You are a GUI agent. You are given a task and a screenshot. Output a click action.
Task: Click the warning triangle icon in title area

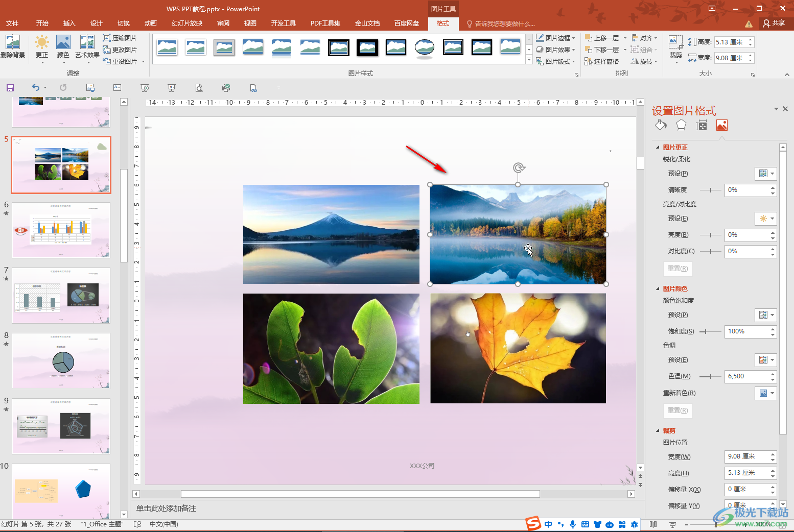749,24
